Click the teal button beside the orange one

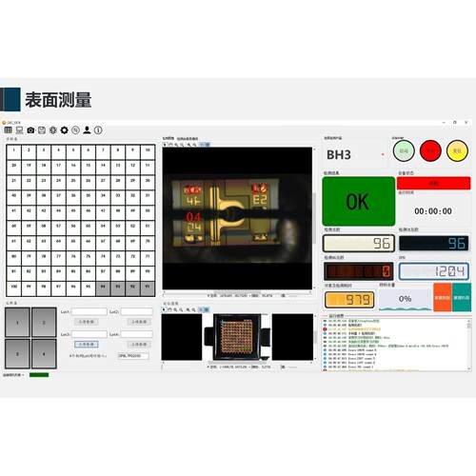(462, 298)
